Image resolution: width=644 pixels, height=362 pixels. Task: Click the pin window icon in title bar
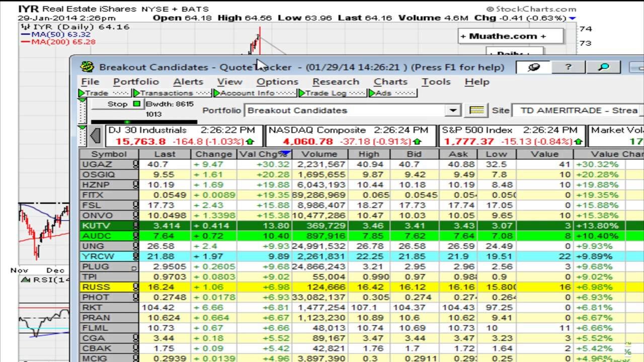pyautogui.click(x=534, y=67)
